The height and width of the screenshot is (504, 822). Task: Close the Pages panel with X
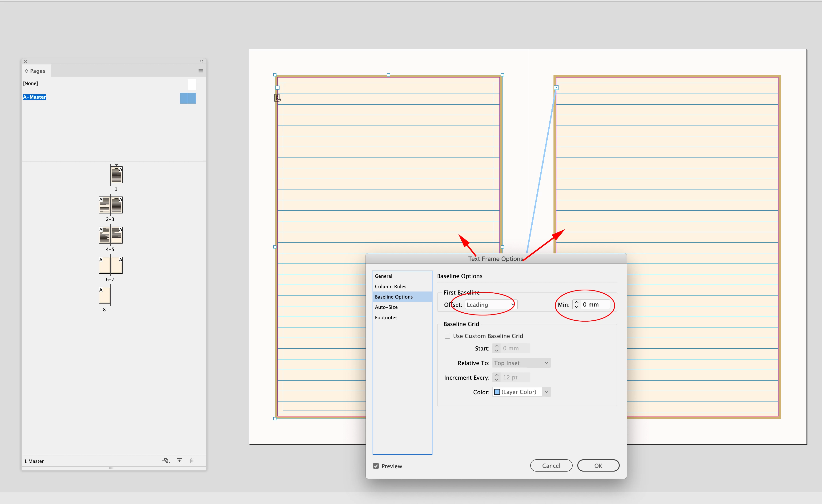(25, 61)
